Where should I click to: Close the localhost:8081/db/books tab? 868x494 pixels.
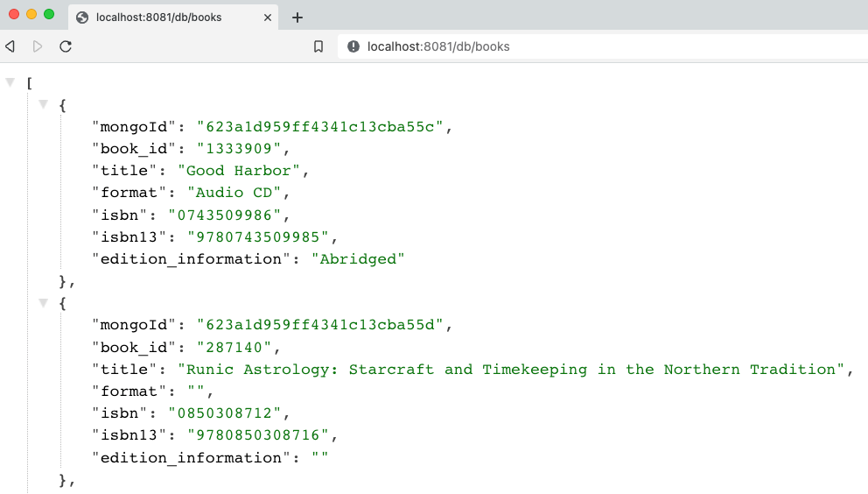[268, 18]
